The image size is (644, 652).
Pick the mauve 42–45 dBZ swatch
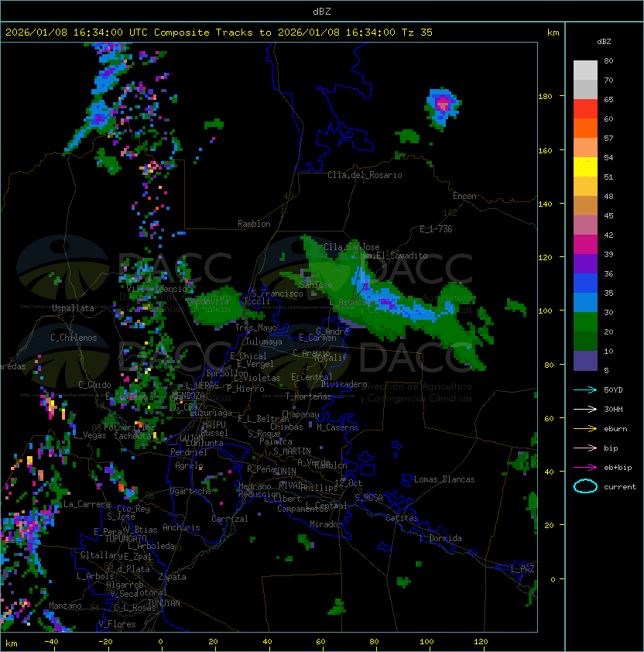tap(585, 225)
